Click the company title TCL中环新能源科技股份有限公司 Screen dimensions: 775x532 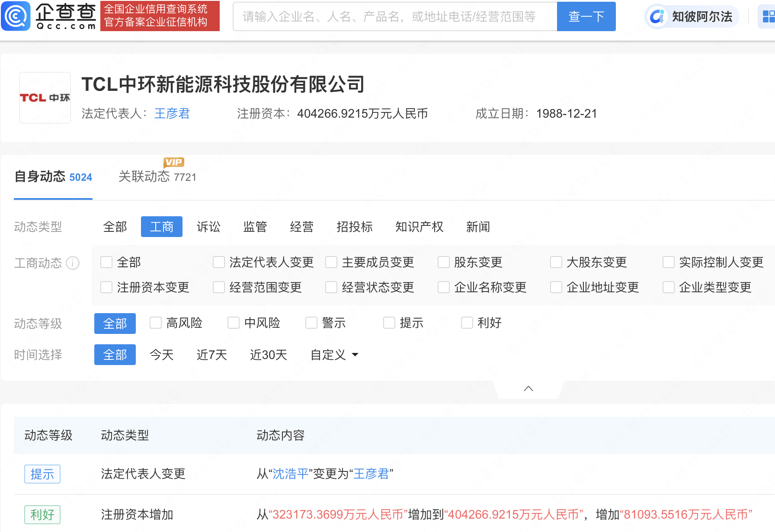[x=223, y=84]
